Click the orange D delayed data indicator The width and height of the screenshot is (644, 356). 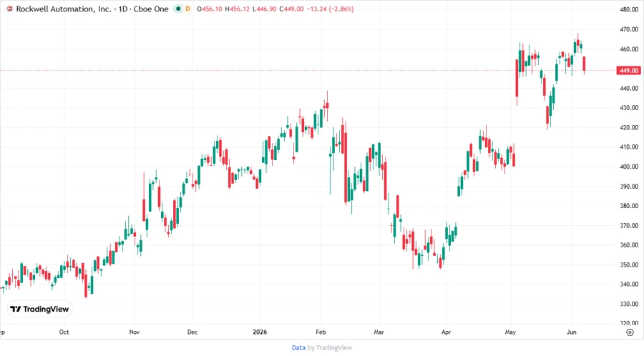click(x=187, y=9)
